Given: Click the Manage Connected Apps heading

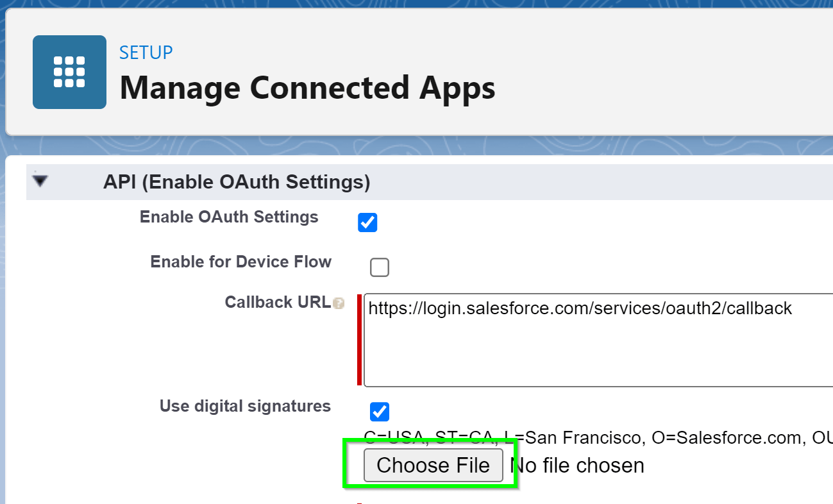Looking at the screenshot, I should point(307,88).
